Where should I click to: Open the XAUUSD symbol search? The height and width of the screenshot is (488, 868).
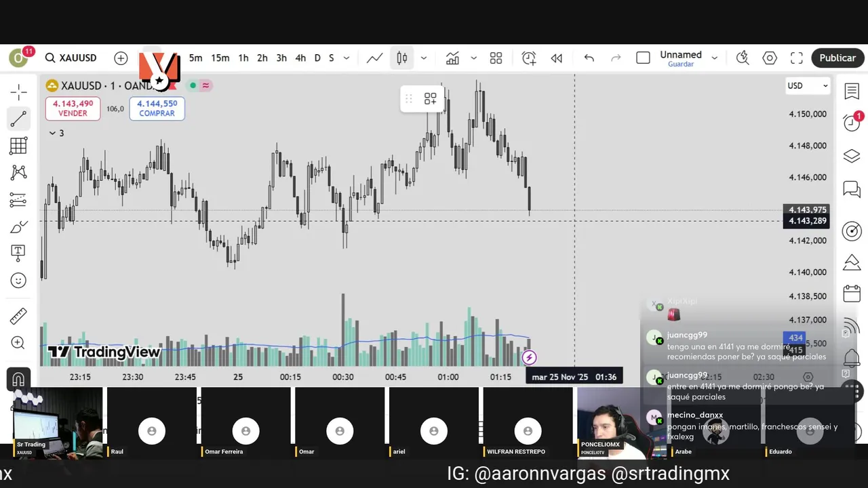tap(71, 58)
